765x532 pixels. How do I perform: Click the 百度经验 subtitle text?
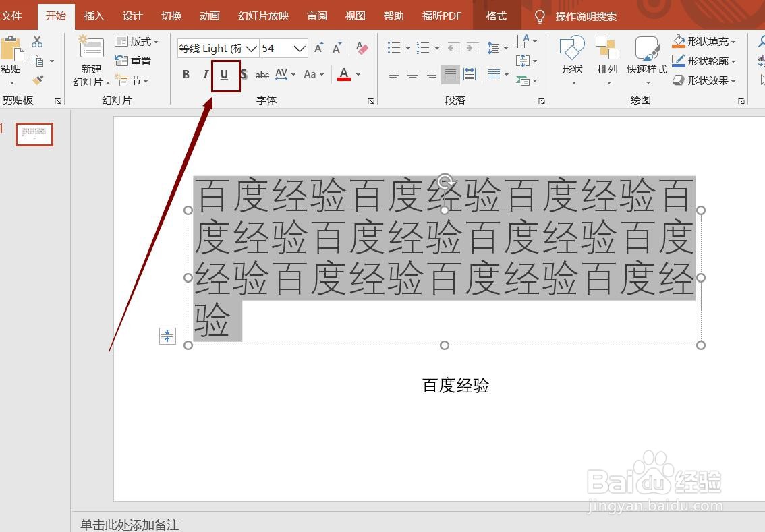click(x=455, y=386)
